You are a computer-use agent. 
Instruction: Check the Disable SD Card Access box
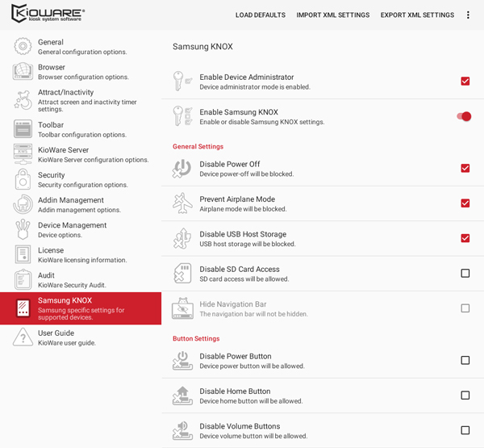tap(465, 273)
